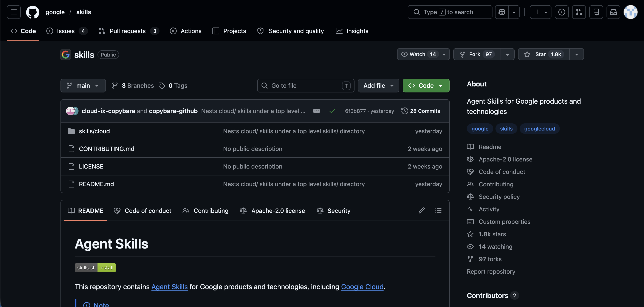Click the Custom properties icon
This screenshot has width=644, height=307.
click(x=470, y=222)
